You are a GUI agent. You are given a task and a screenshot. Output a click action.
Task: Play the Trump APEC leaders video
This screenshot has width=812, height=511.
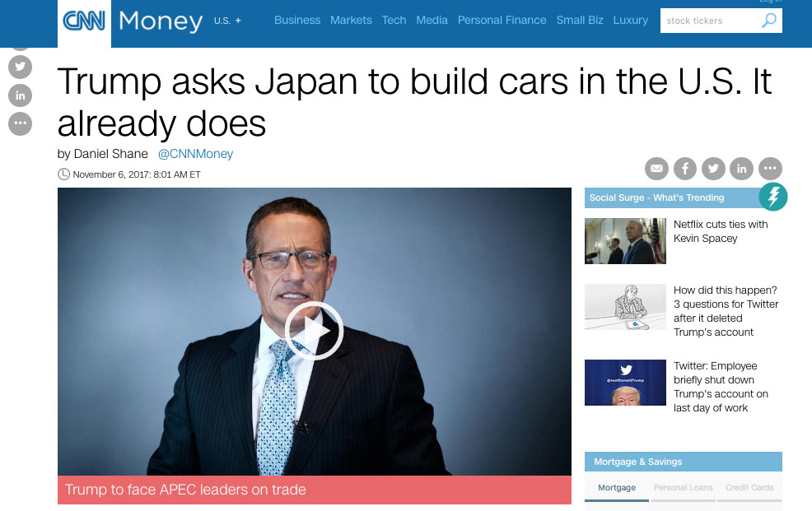tap(315, 331)
